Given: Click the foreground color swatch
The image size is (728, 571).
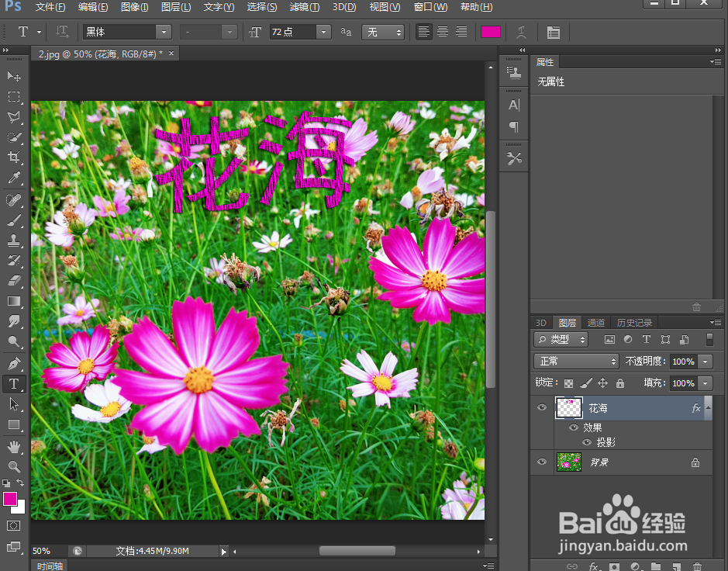Looking at the screenshot, I should click(x=10, y=499).
